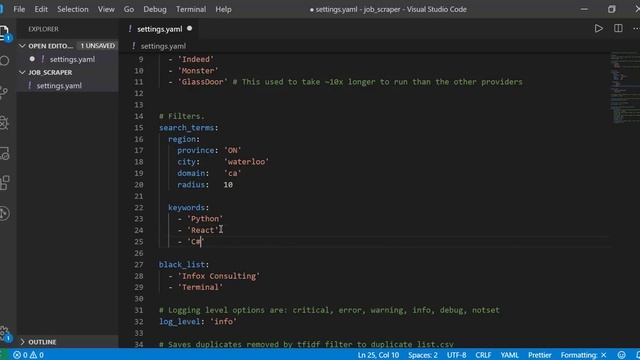
Task: Click the errors count icon in status bar
Action: click(x=20, y=355)
